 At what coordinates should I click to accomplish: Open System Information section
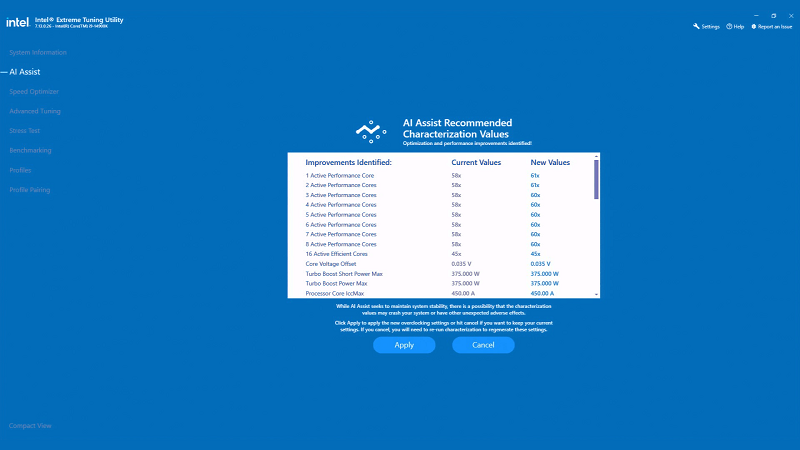(38, 53)
